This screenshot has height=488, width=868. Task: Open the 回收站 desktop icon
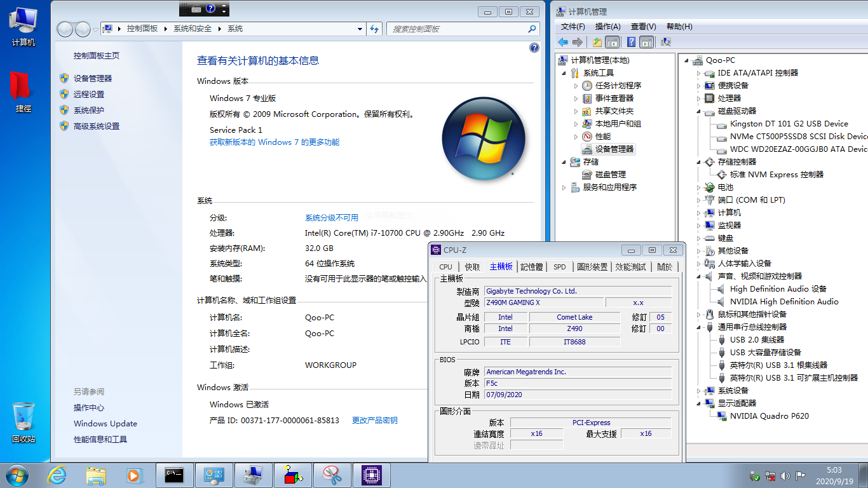24,419
